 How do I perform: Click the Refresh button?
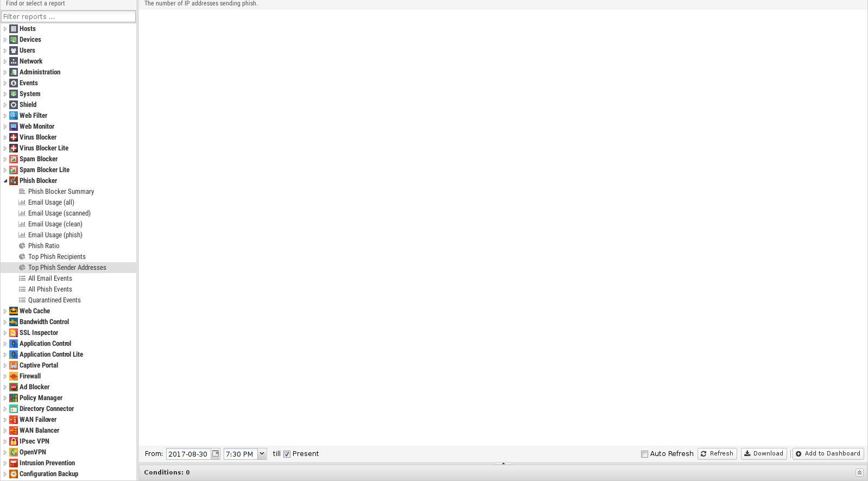pos(717,454)
